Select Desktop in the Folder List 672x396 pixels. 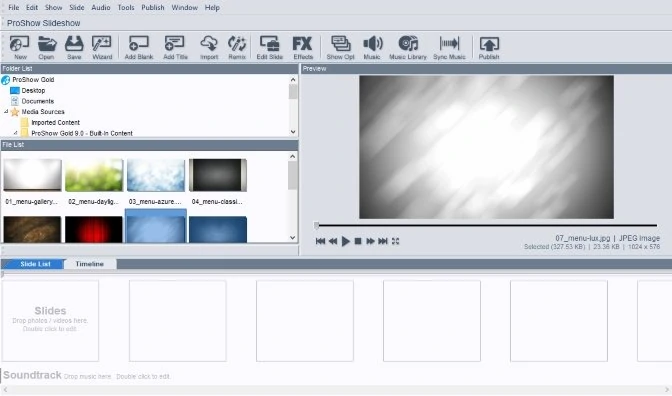pos(33,90)
